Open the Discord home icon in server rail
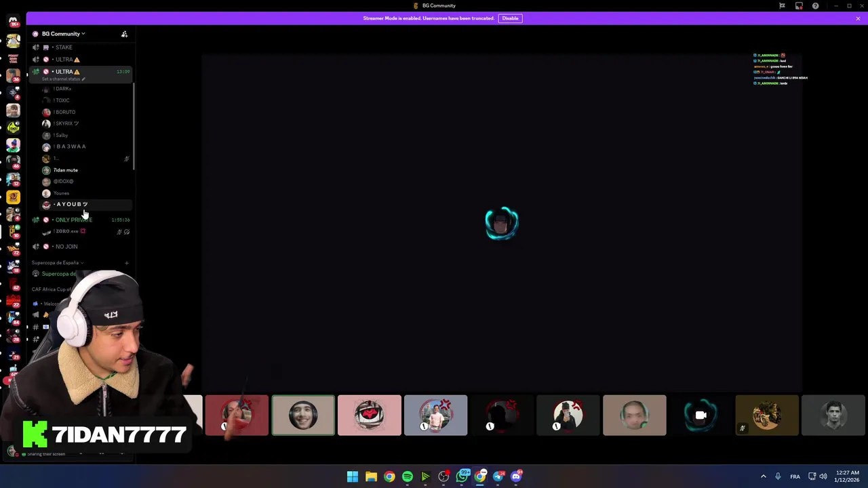Image resolution: width=868 pixels, height=488 pixels. coord(13,22)
